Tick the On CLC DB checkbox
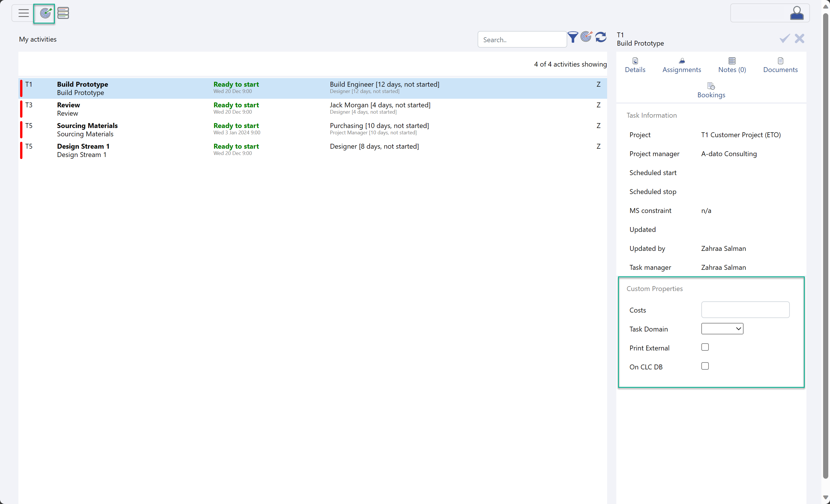This screenshot has height=504, width=830. (705, 366)
